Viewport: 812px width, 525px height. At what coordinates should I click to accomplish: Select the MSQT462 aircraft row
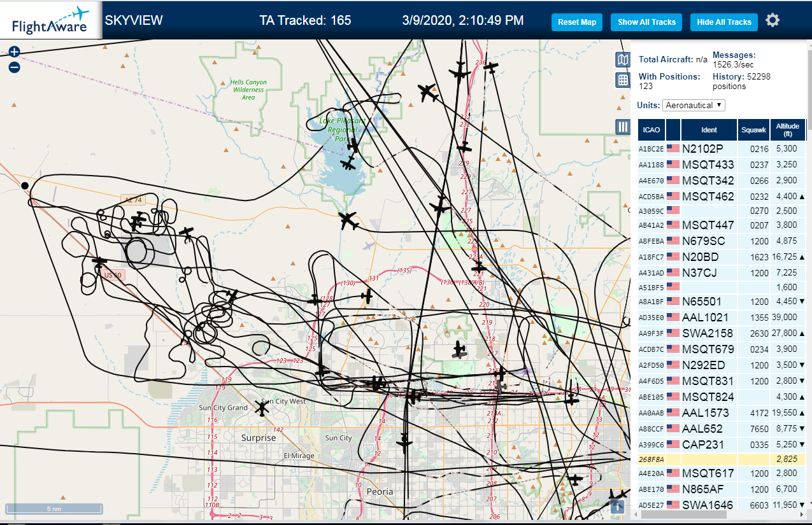coord(722,197)
